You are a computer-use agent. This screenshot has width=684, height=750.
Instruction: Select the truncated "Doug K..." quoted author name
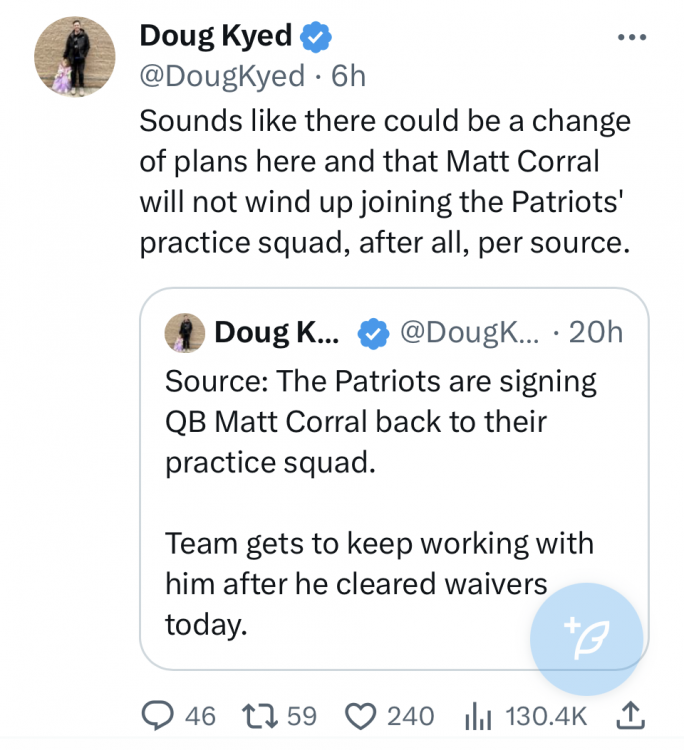tap(276, 332)
